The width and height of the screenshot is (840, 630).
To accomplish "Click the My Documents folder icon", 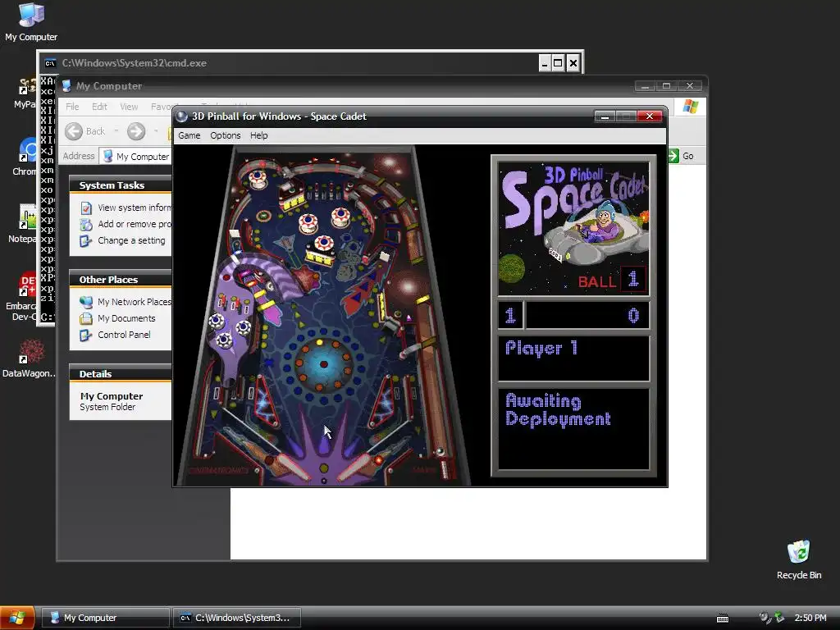I will pyautogui.click(x=85, y=318).
